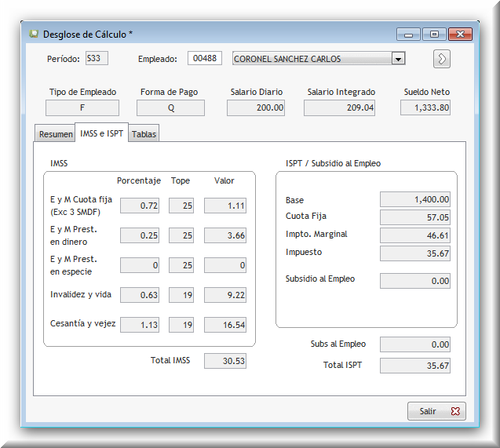Minimize the Desglose de Cálculo window
The height and width of the screenshot is (448, 500).
click(x=407, y=34)
